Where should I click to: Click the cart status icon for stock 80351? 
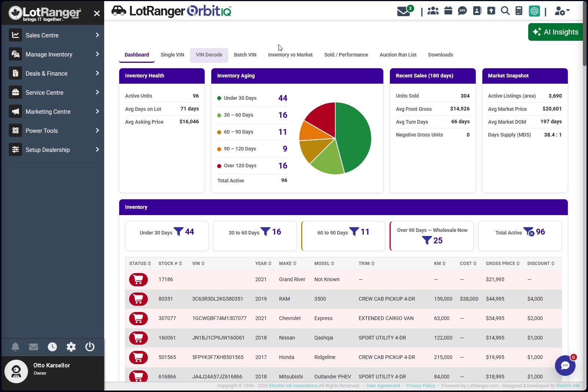point(138,299)
